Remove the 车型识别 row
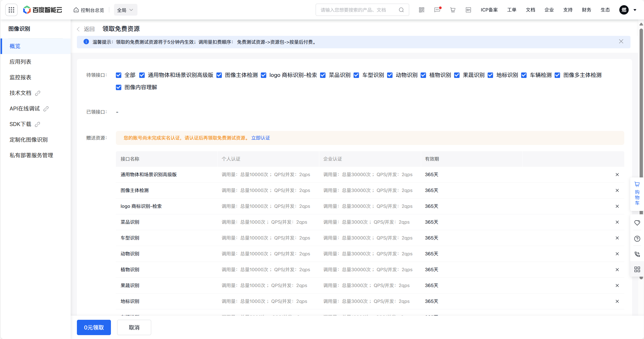 coord(617,238)
